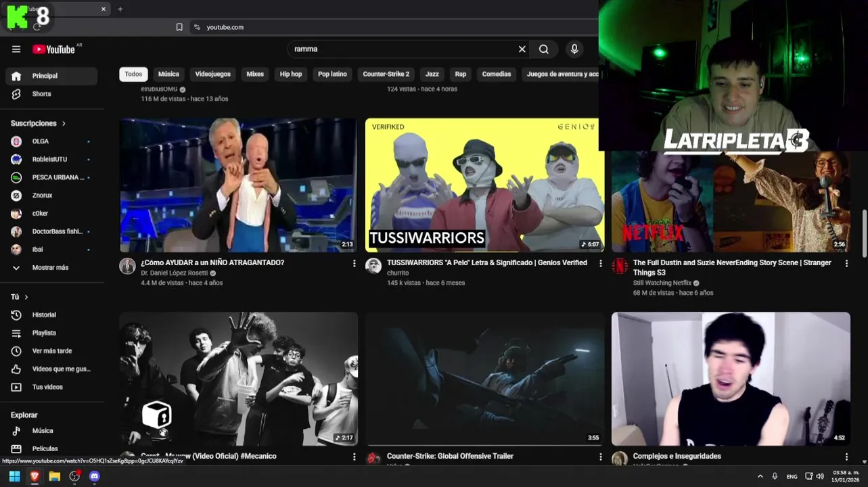Select the Videojuegos filter chip

pos(212,74)
